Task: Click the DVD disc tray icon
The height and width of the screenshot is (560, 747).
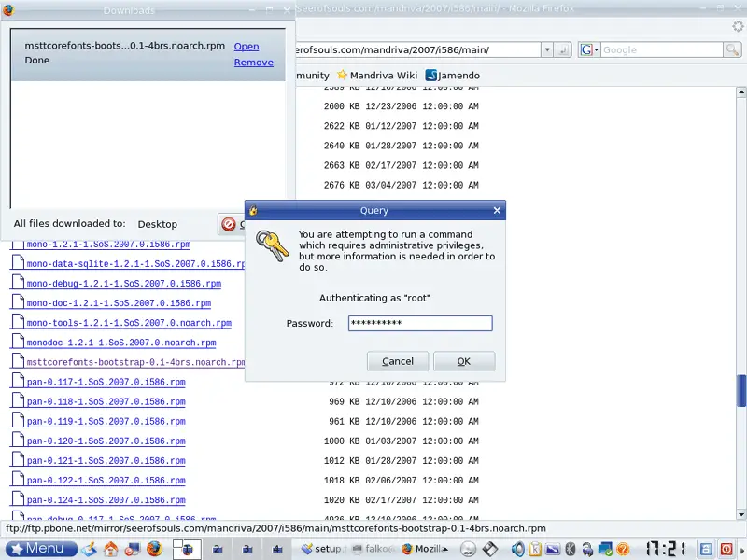Action: pos(469,549)
